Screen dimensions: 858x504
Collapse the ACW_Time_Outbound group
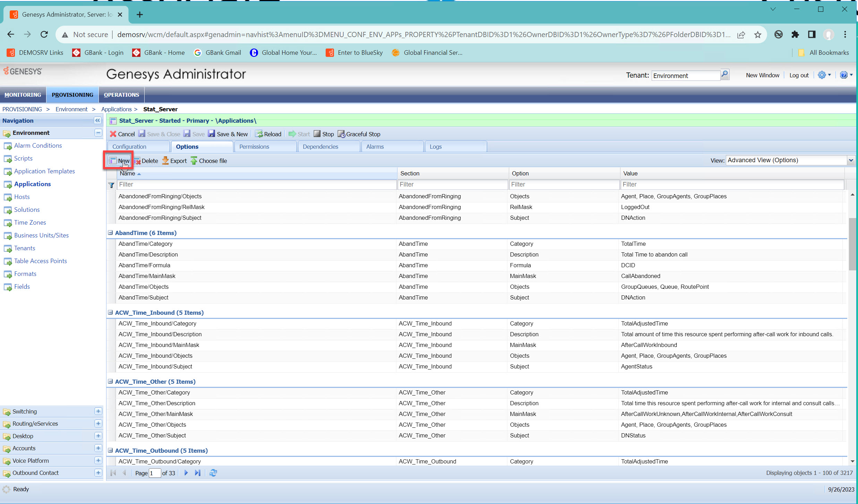click(110, 450)
